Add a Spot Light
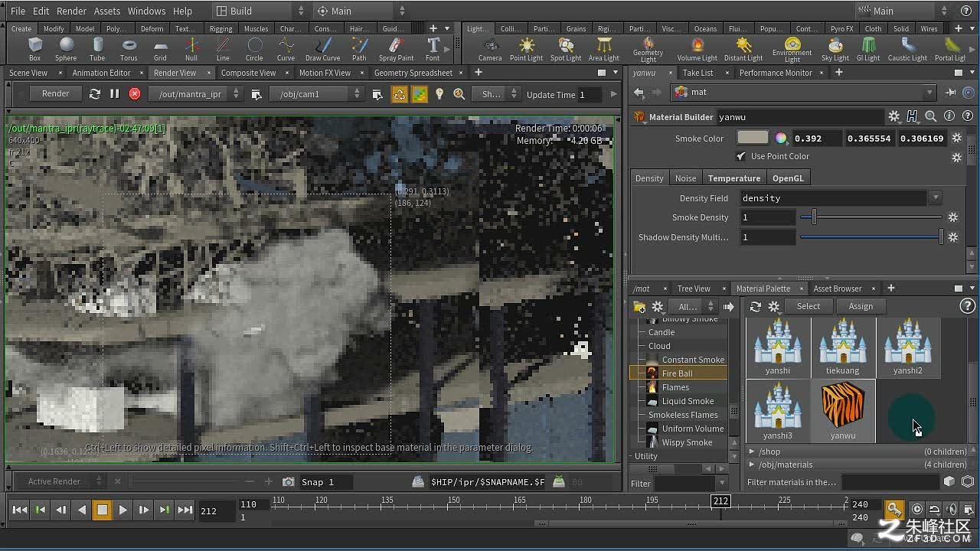Image resolution: width=980 pixels, height=551 pixels. point(566,49)
